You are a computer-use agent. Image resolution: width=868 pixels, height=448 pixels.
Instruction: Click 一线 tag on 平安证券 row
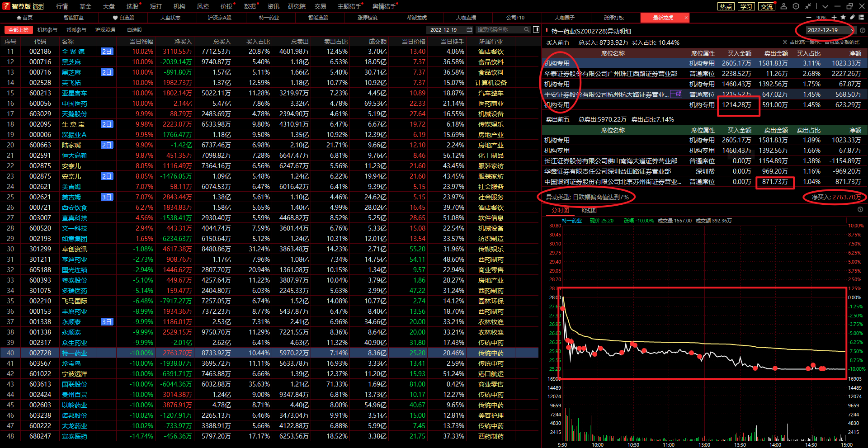click(x=676, y=94)
